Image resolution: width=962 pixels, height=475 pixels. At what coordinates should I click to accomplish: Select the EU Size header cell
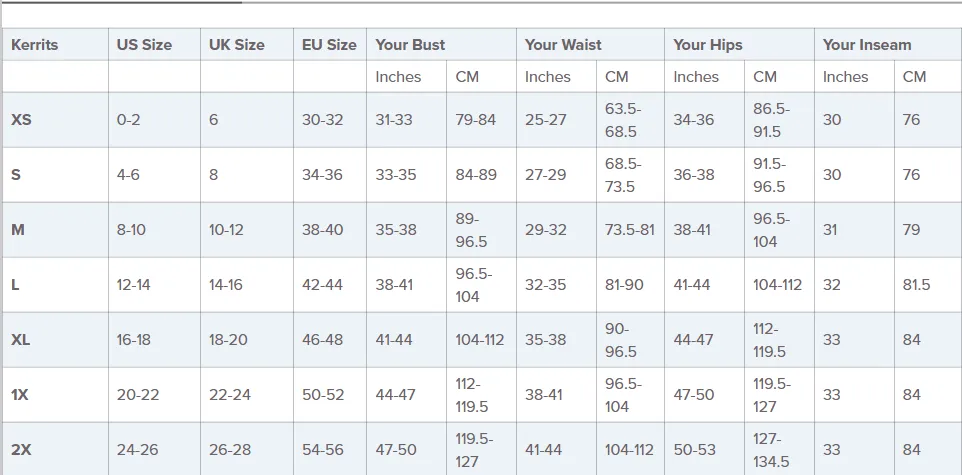(329, 45)
